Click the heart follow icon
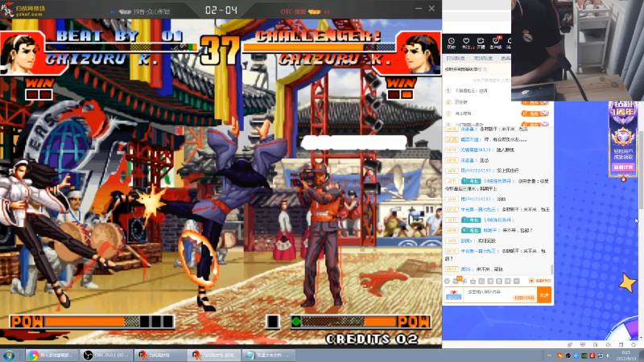The height and width of the screenshot is (362, 644). [466, 43]
